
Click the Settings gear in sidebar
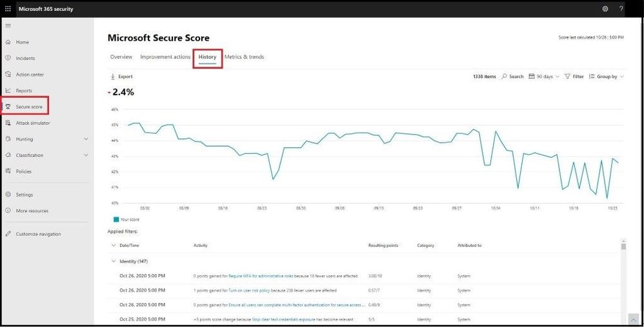(8, 195)
